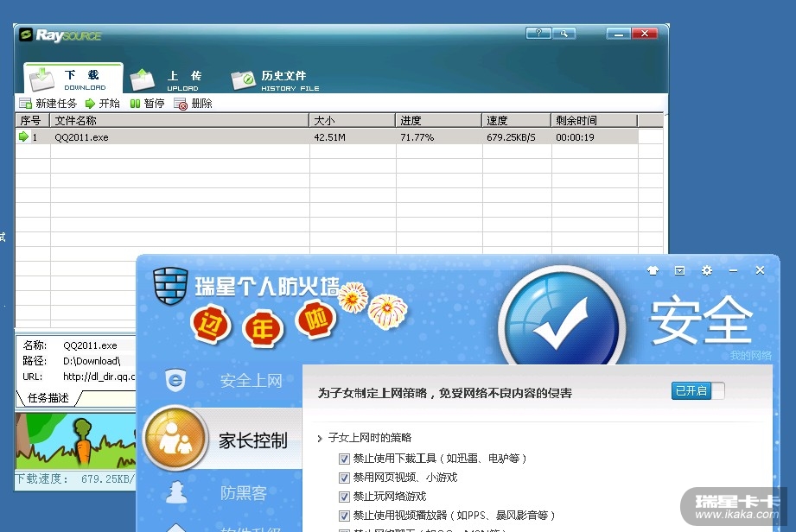
Task: Uncheck 禁止使用下载工具 checkbox
Action: 344,459
